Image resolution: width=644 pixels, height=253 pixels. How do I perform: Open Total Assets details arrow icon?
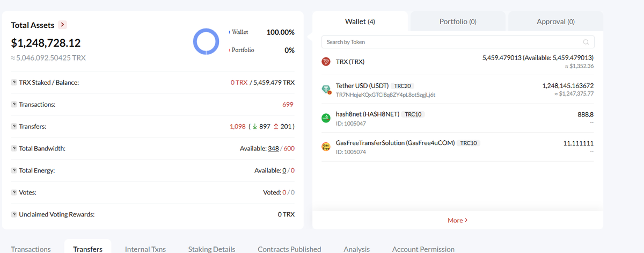point(63,25)
